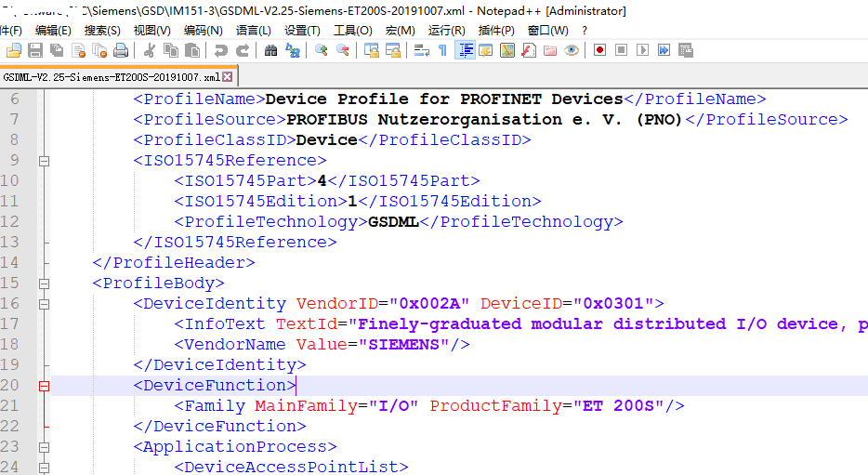Close the GSDML-V2.25-Siemens-ET200S xml tab
The image size is (868, 475).
tap(228, 77)
